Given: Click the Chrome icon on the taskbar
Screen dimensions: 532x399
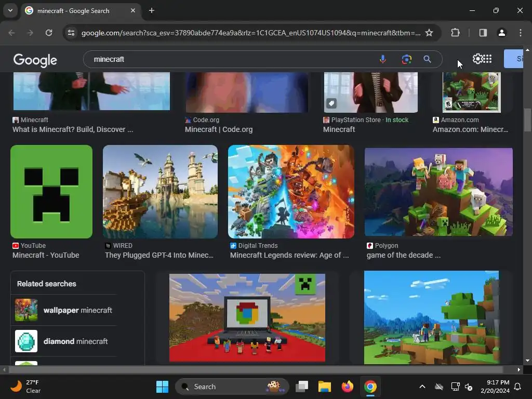Looking at the screenshot, I should coord(370,387).
